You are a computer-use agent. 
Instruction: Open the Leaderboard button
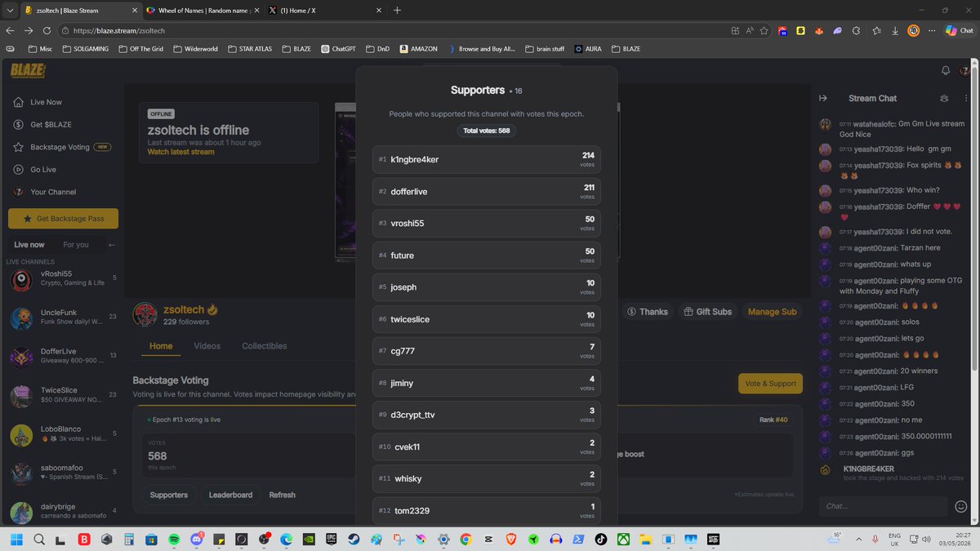[x=230, y=495]
